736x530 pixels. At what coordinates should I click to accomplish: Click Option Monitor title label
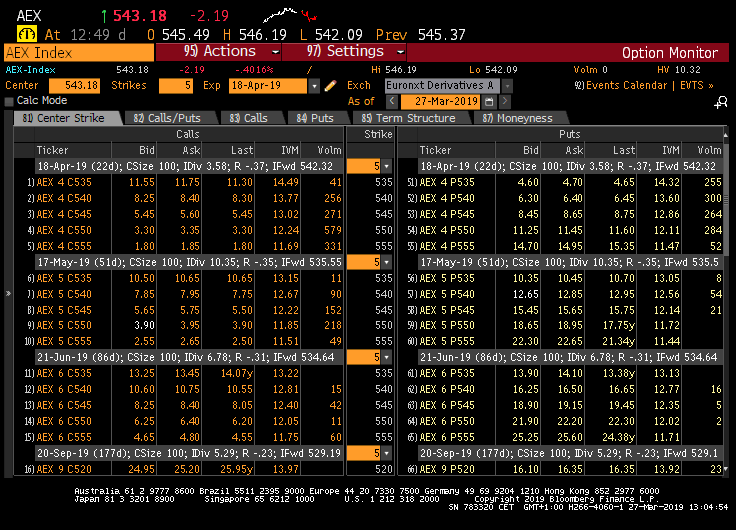tap(670, 53)
